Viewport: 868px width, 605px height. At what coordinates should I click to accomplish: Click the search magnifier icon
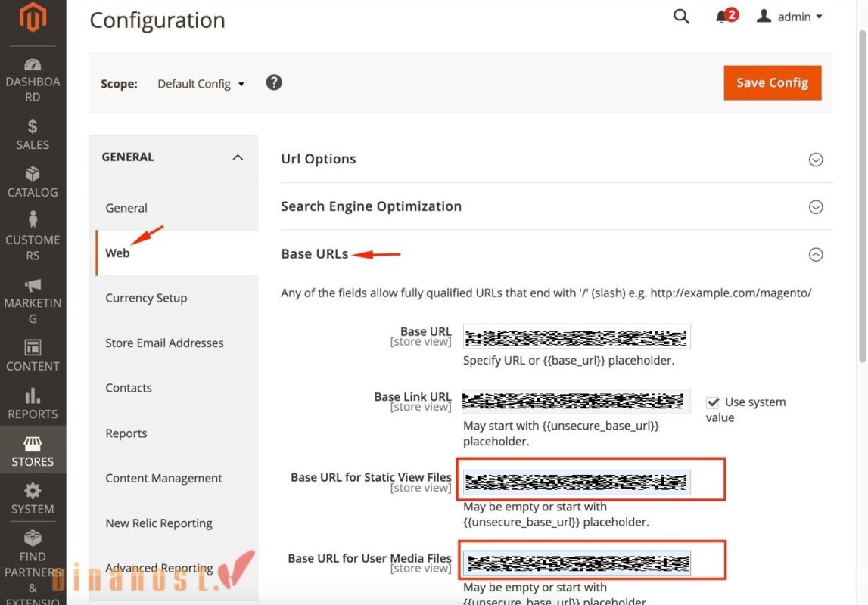681,17
